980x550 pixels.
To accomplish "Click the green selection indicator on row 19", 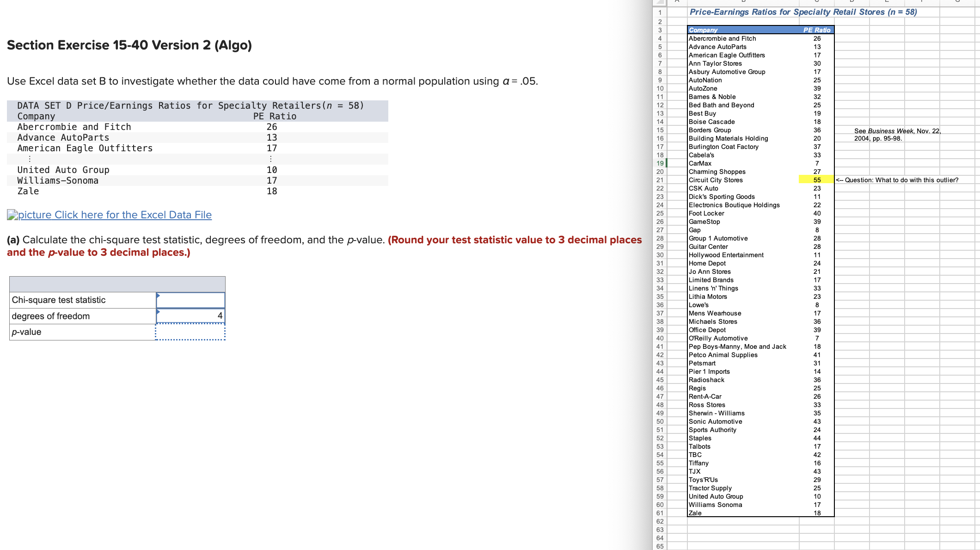I will [x=667, y=163].
